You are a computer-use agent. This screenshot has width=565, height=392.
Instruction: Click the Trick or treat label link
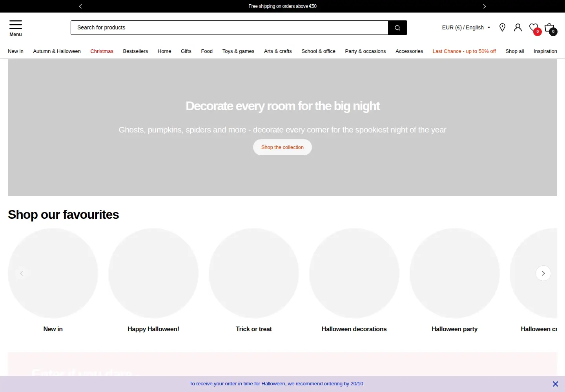254,329
